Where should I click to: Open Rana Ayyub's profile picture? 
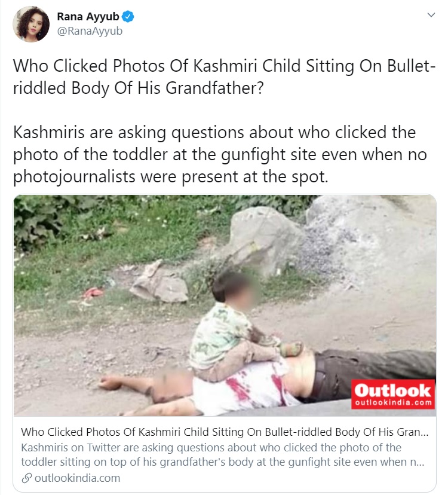click(x=31, y=24)
